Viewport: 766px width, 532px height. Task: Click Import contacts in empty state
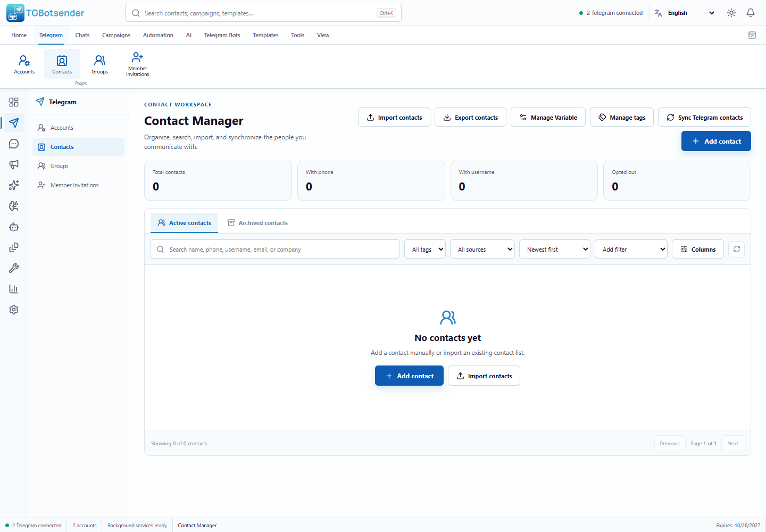click(x=484, y=376)
